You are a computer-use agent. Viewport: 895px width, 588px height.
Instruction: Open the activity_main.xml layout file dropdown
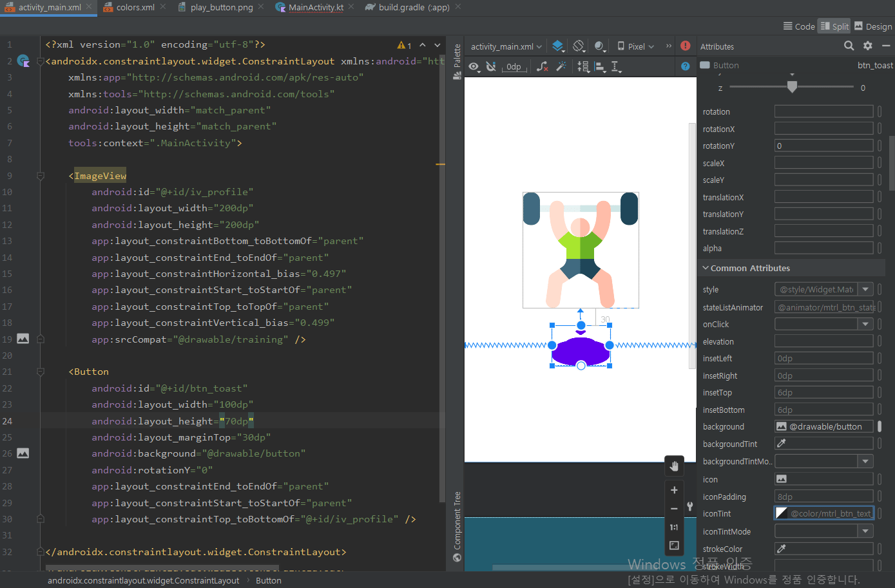pyautogui.click(x=505, y=46)
